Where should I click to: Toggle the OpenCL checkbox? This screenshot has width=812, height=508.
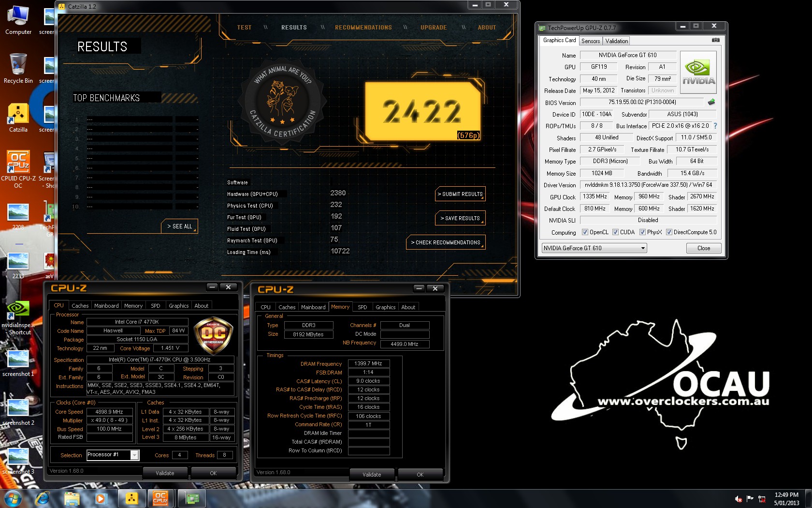pos(585,232)
